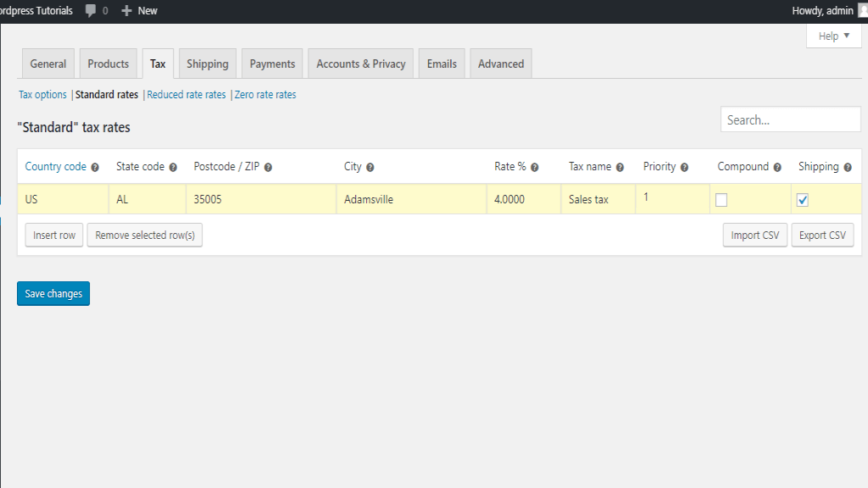Click the help icon next to Country code
This screenshot has width=868, height=488.
95,168
